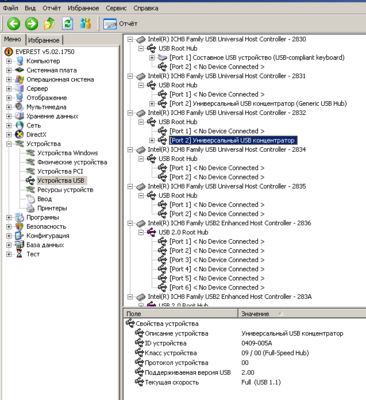
Task: Click the users icon in the toolbar
Action: pyautogui.click(x=85, y=24)
